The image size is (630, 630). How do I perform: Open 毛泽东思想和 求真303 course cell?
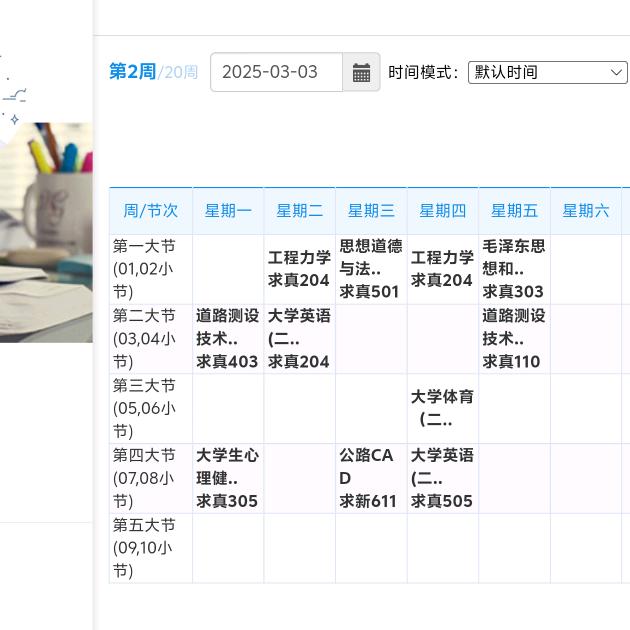point(514,269)
